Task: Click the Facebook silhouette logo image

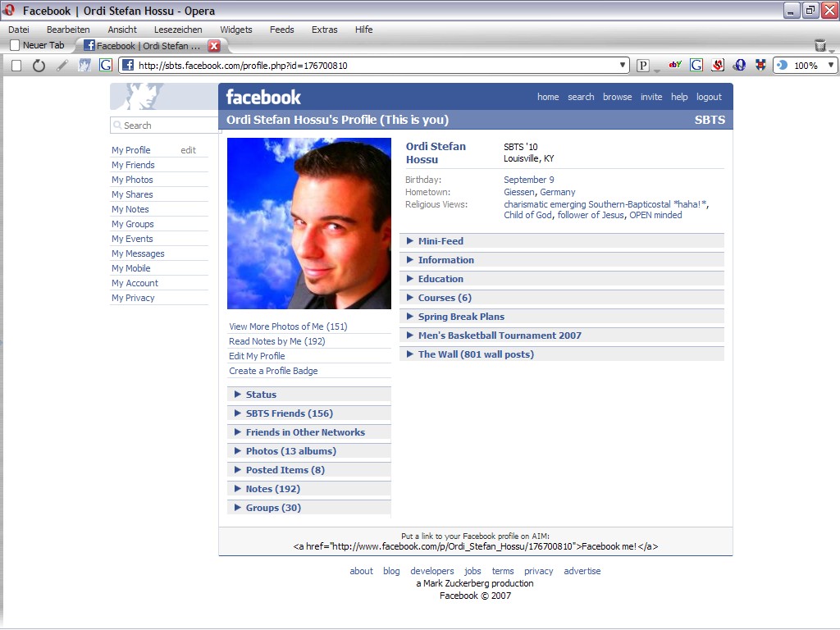Action: [164, 97]
